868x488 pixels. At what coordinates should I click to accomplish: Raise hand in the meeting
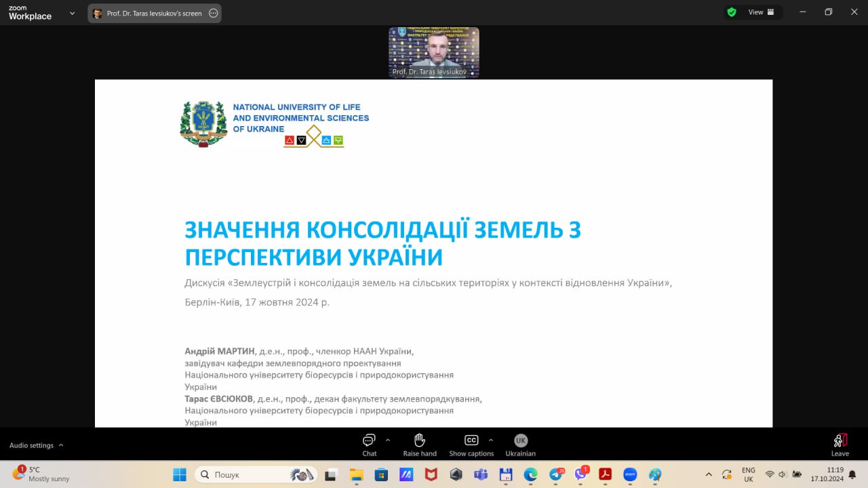(420, 445)
